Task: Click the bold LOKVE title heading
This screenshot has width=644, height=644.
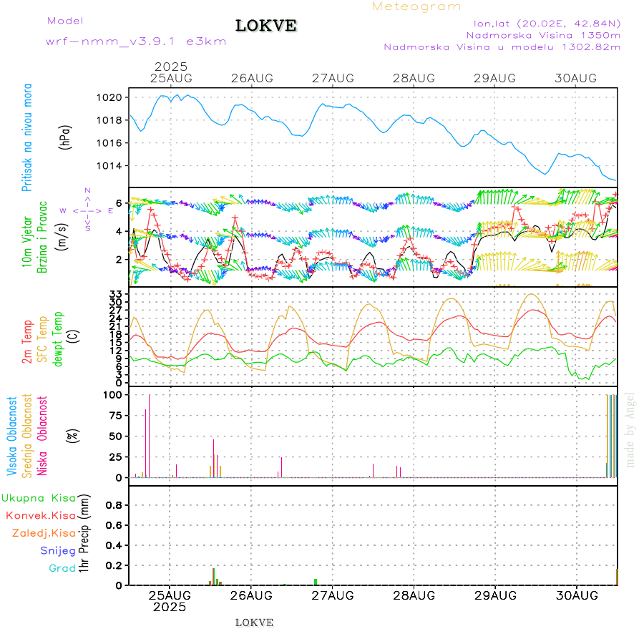Action: coord(265,26)
